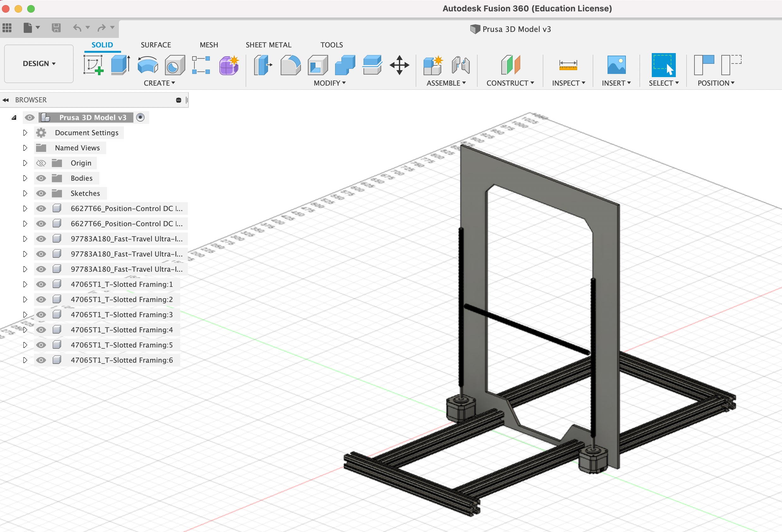
Task: Open the CREATE dropdown menu
Action: click(159, 83)
